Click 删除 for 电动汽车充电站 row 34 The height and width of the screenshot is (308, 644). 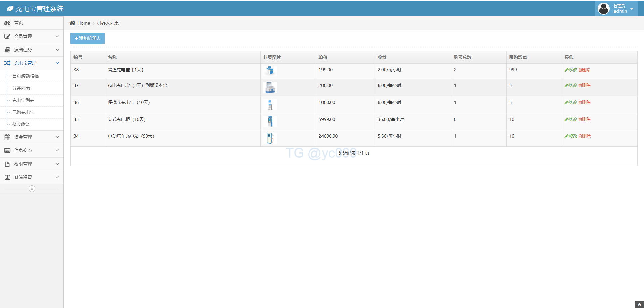585,136
